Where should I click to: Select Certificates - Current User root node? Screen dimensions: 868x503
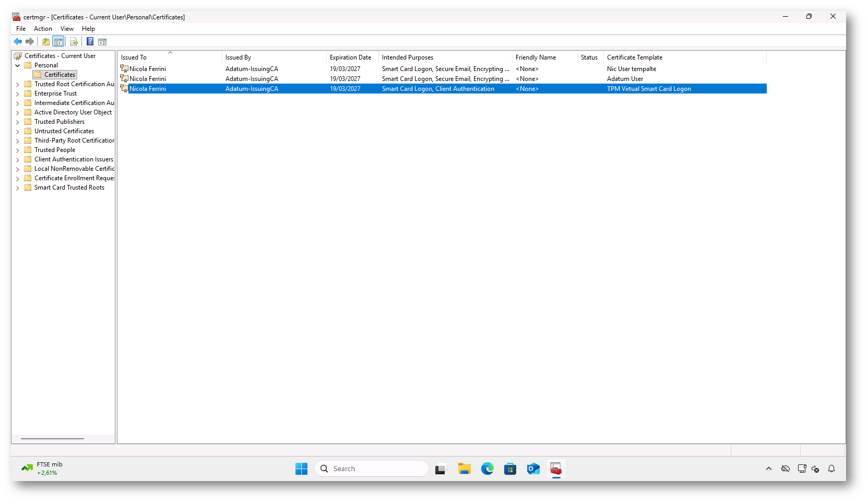[x=60, y=56]
